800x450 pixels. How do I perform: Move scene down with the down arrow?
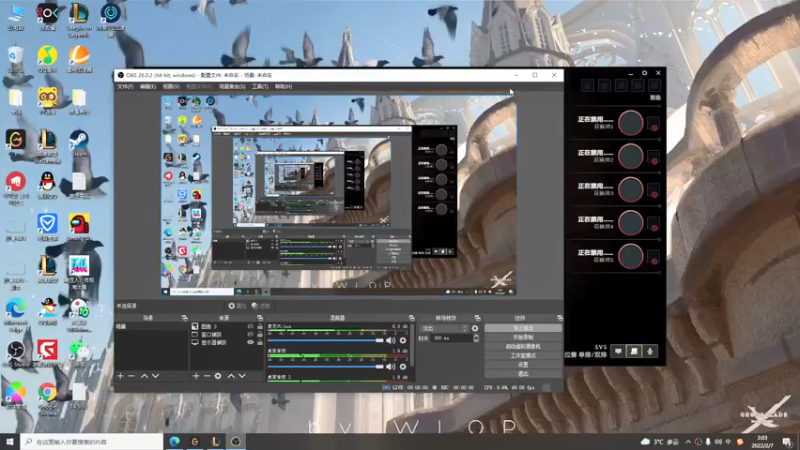click(x=155, y=376)
